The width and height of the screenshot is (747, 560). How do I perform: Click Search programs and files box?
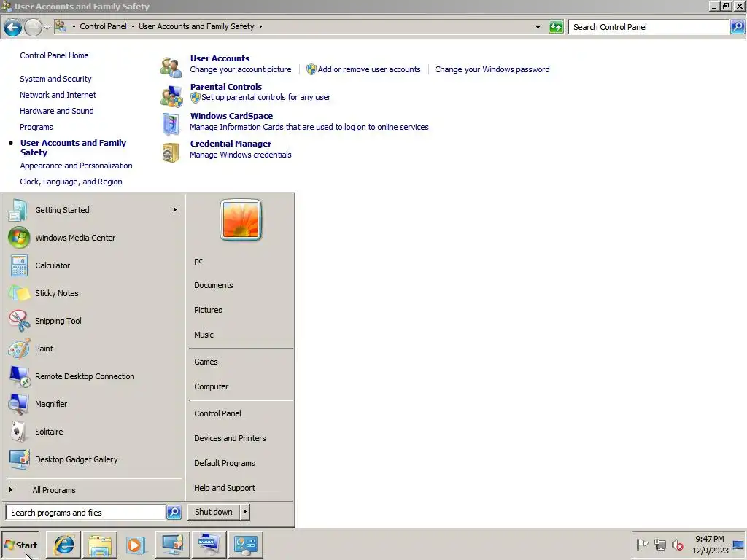(86, 513)
